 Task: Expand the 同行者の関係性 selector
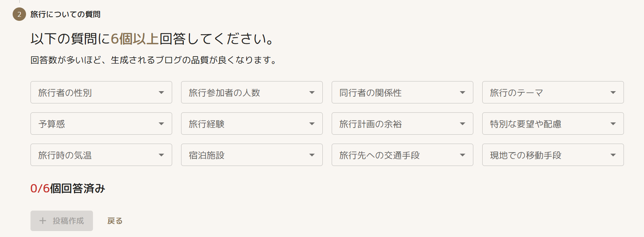click(x=402, y=92)
